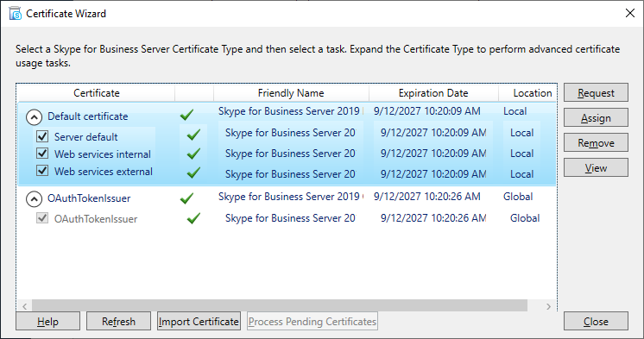
Task: Click expiration date in Web services internal row
Action: tap(433, 153)
